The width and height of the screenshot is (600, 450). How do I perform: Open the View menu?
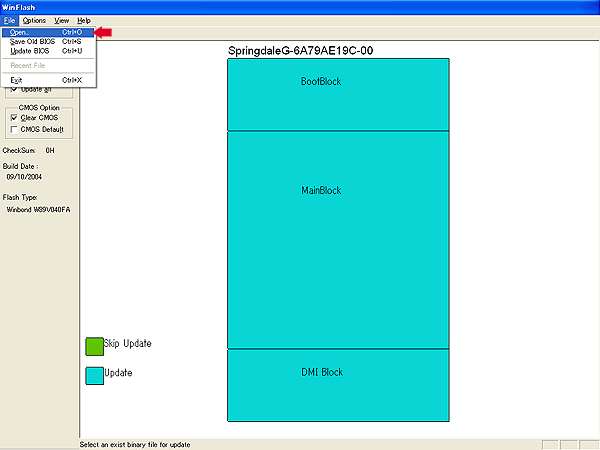pos(61,21)
